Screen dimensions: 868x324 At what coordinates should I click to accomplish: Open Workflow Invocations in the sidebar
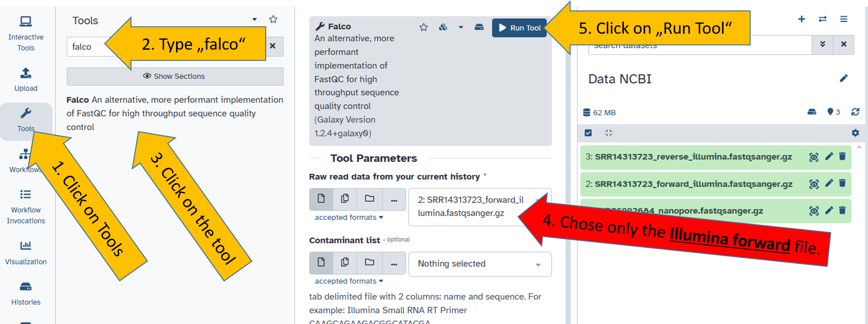pos(26,207)
